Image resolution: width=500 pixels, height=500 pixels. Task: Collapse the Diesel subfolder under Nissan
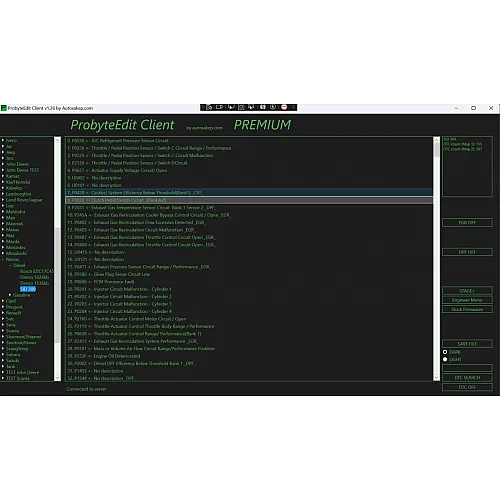pyautogui.click(x=10, y=265)
